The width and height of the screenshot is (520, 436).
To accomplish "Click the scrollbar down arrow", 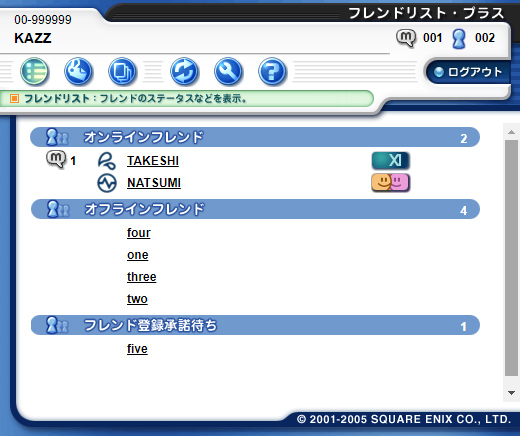I will coord(511,393).
